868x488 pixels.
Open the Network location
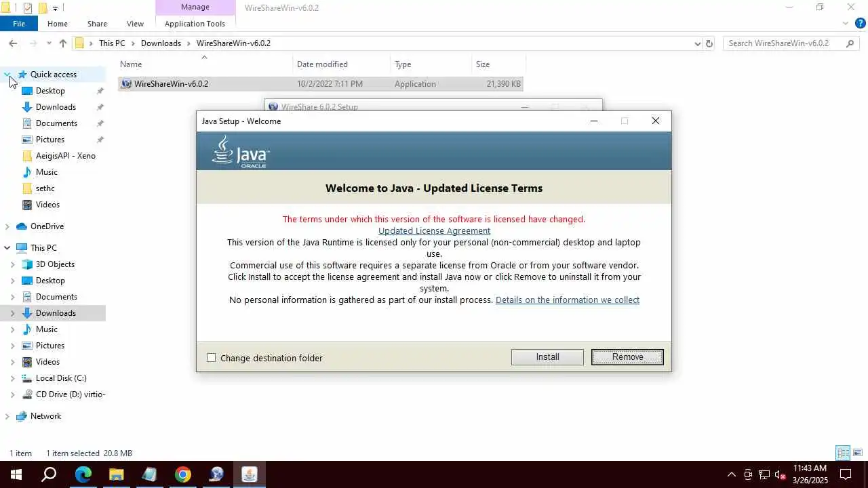pyautogui.click(x=45, y=416)
